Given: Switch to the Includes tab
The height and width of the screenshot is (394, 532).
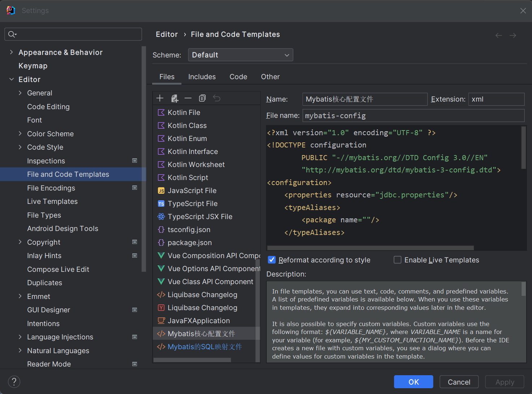Looking at the screenshot, I should (202, 77).
